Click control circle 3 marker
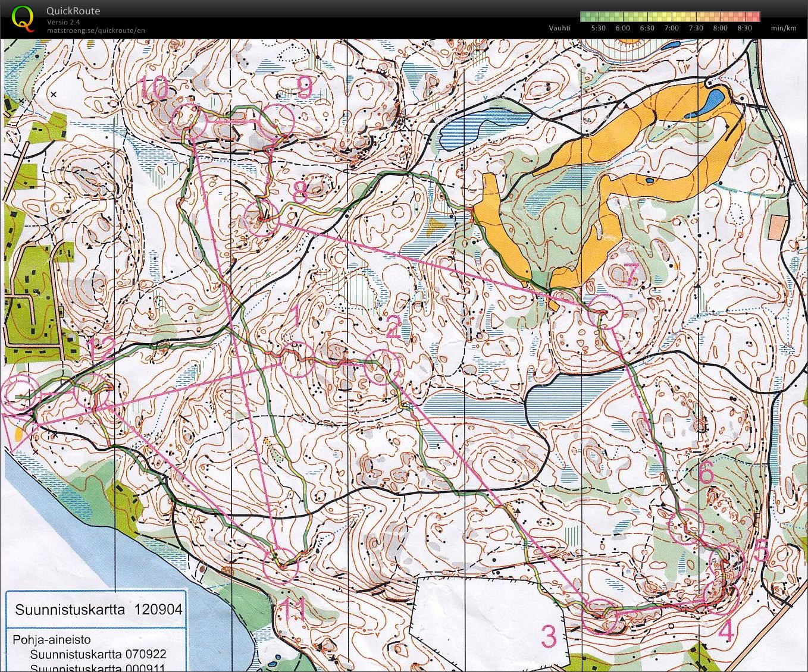This screenshot has height=672, width=808. (x=599, y=616)
